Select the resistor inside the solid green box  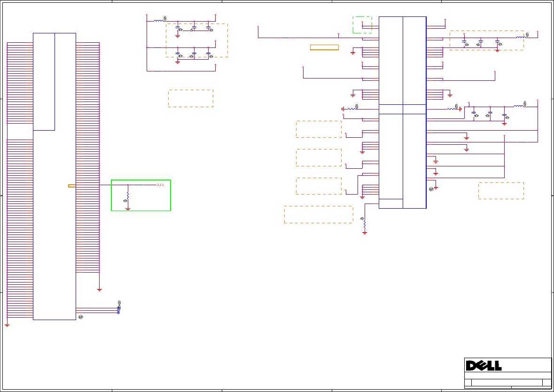coord(128,196)
